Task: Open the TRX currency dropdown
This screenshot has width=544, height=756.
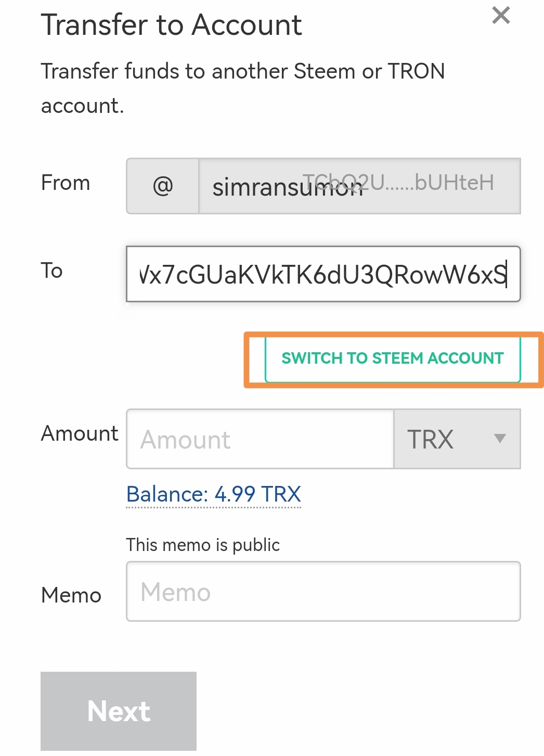Action: coord(457,439)
